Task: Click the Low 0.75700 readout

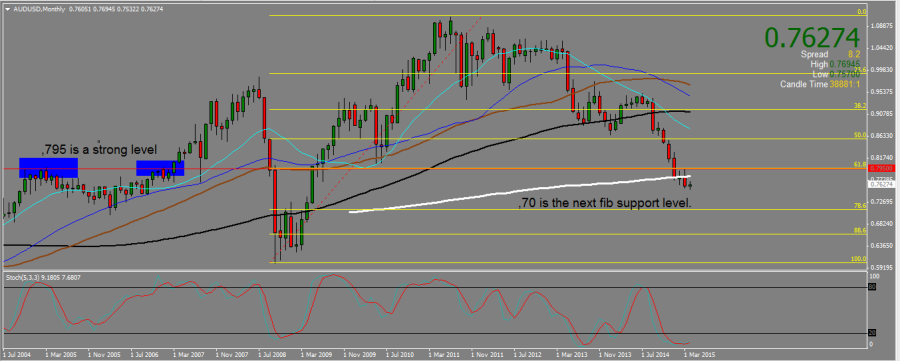Action: (837, 74)
